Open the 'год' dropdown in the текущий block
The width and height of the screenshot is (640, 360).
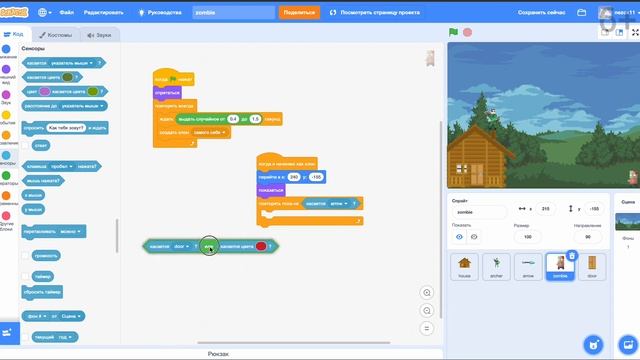64,337
